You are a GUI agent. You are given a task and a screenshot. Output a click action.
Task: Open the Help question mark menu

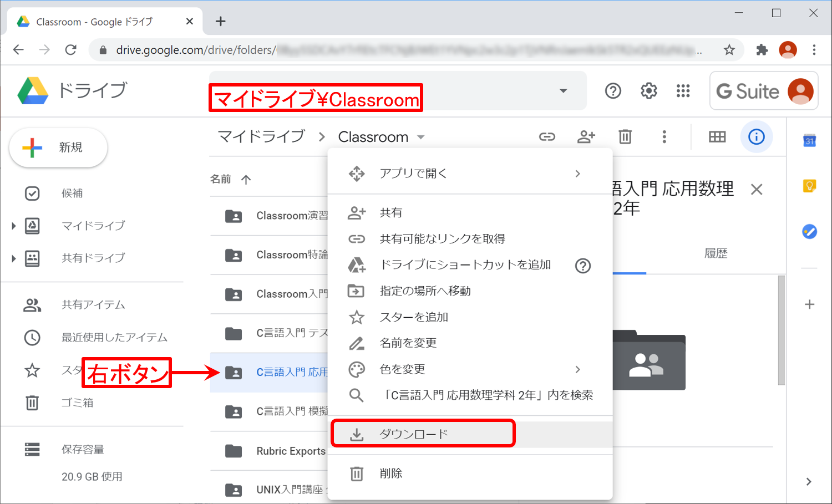613,91
